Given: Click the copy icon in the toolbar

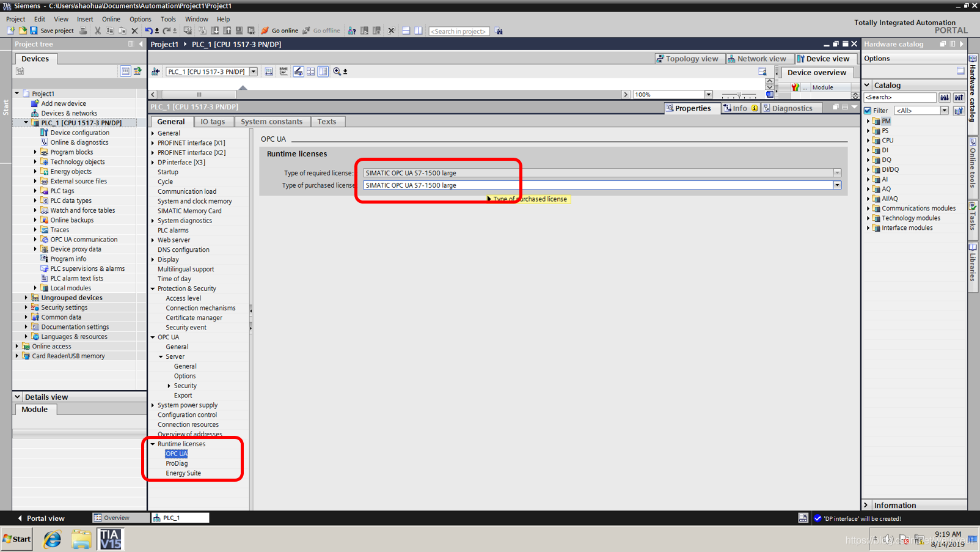Looking at the screenshot, I should pyautogui.click(x=110, y=31).
